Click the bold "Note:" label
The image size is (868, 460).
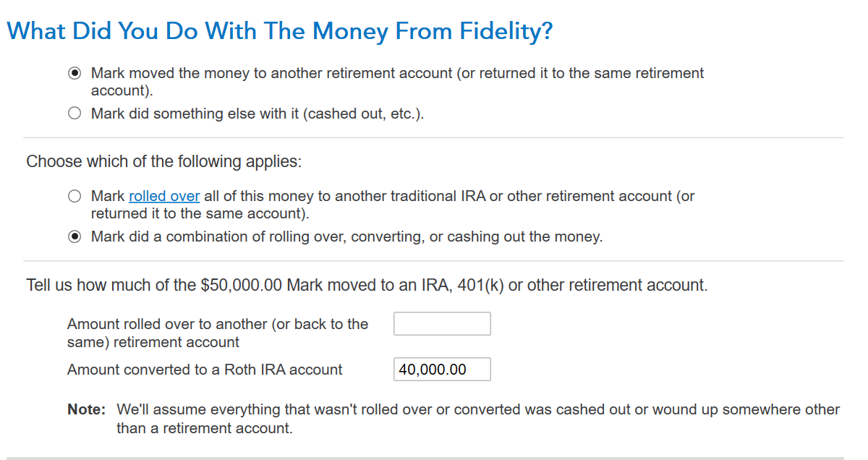point(86,409)
